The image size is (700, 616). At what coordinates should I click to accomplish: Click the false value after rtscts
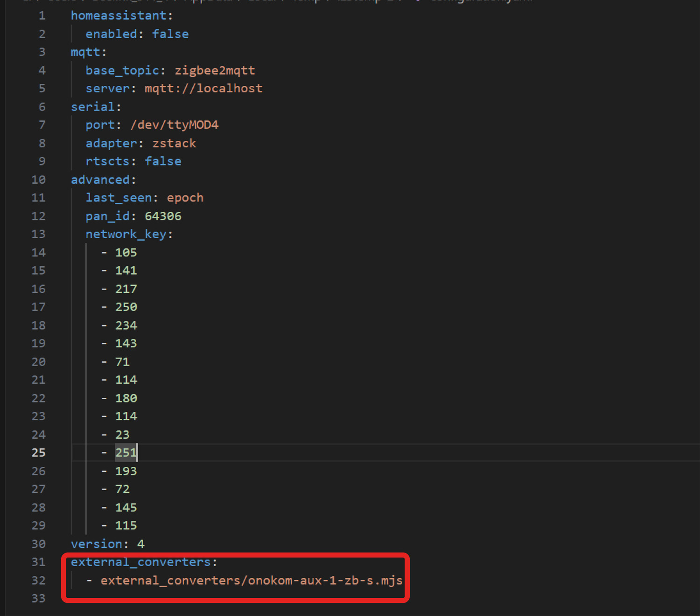163,161
